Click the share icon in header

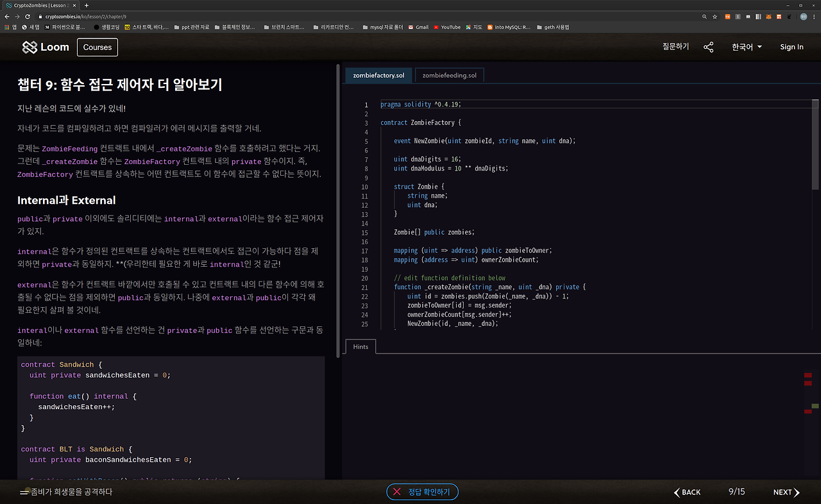click(x=708, y=47)
